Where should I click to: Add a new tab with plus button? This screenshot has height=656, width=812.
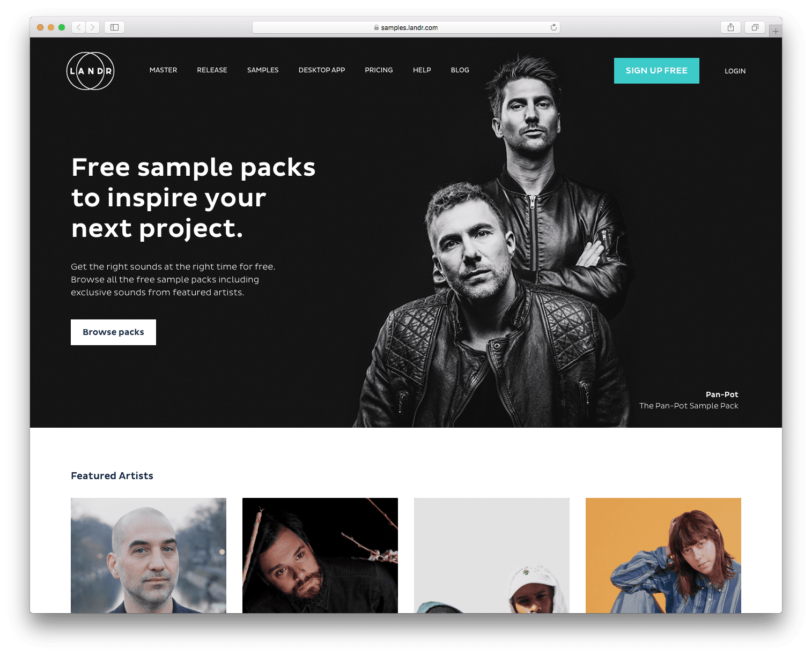point(776,31)
